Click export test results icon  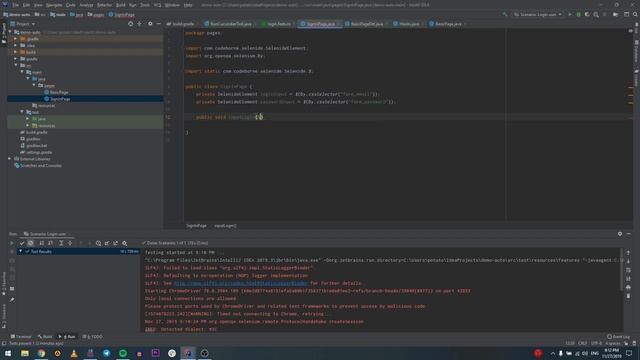[116, 243]
